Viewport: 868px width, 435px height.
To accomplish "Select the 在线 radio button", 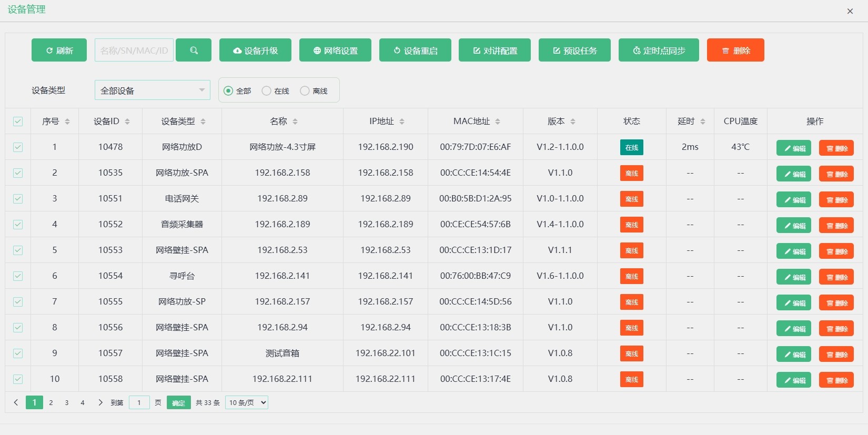I will pos(267,91).
